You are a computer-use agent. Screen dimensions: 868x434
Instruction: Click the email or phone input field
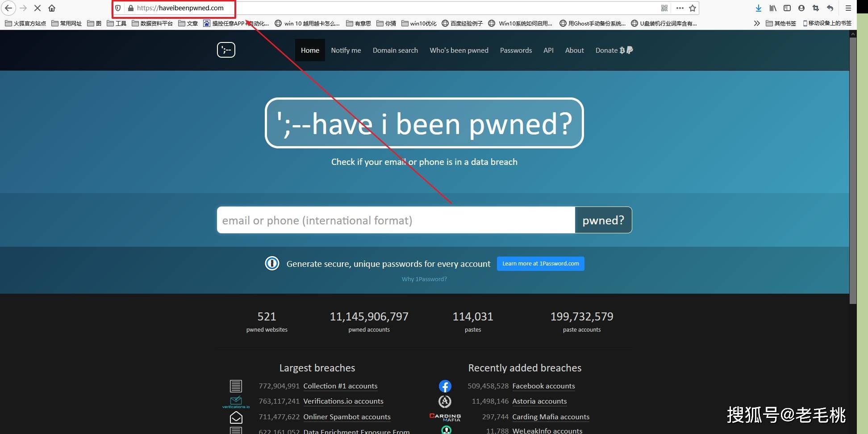(396, 220)
